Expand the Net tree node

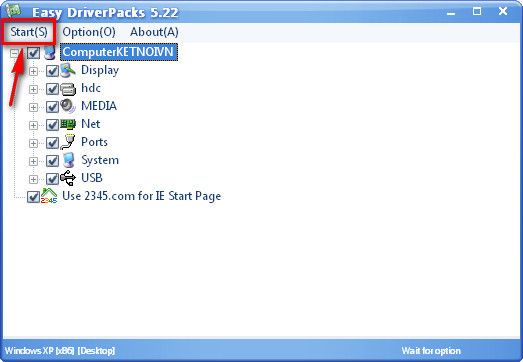pyautogui.click(x=33, y=125)
